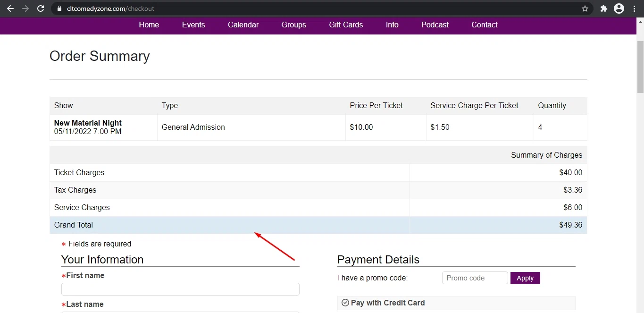Click the Grand Total label

click(74, 225)
